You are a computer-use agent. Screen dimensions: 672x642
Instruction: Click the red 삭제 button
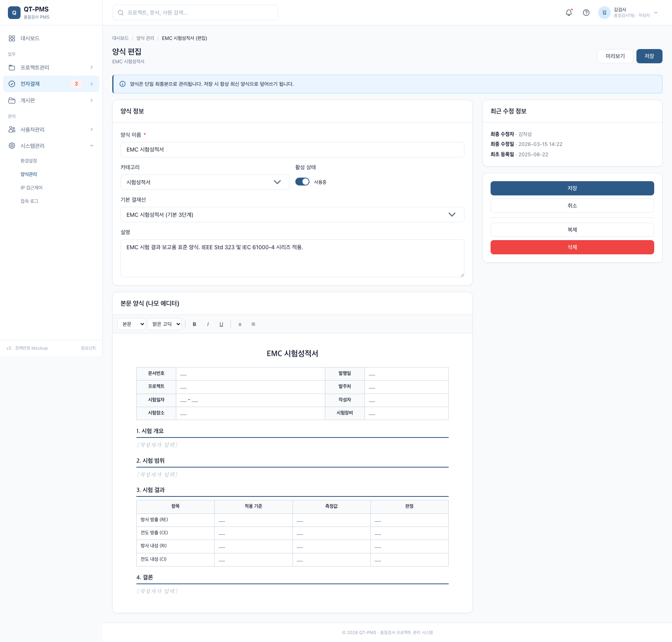pyautogui.click(x=572, y=247)
